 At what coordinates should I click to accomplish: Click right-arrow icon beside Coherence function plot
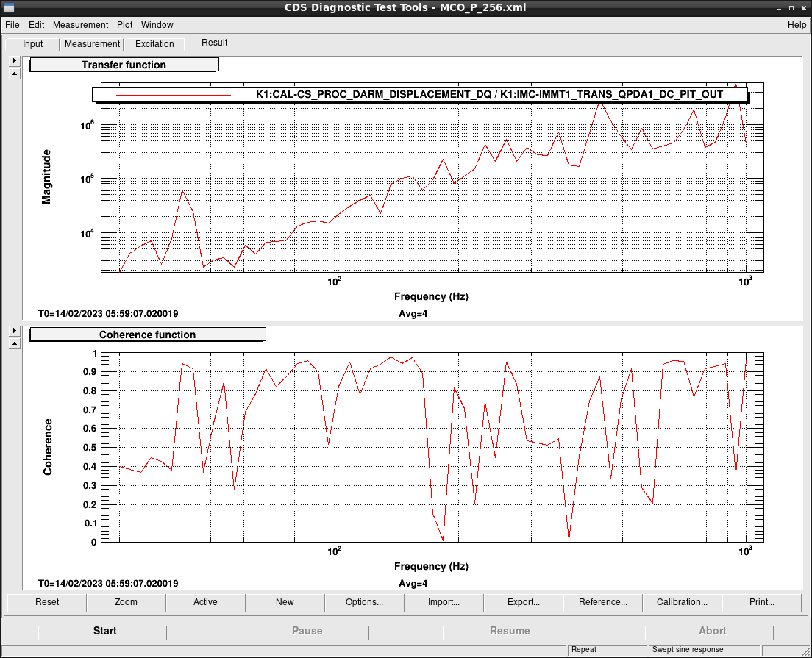(15, 330)
